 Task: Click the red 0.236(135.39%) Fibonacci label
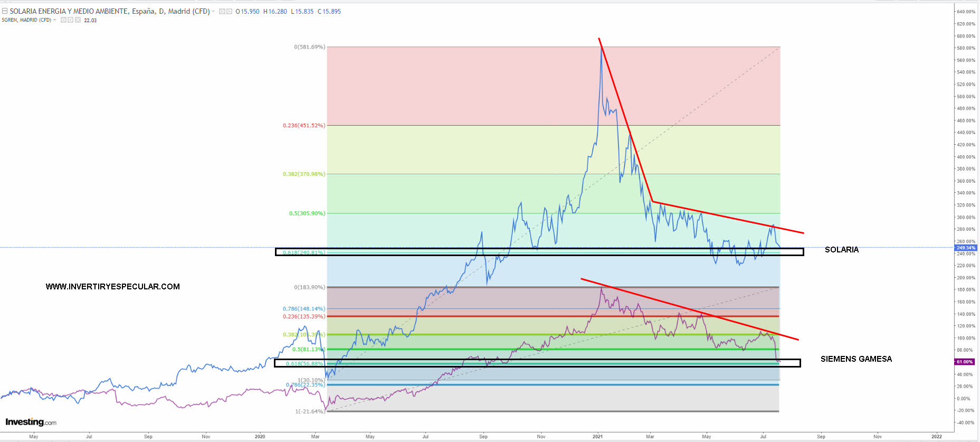click(x=303, y=316)
